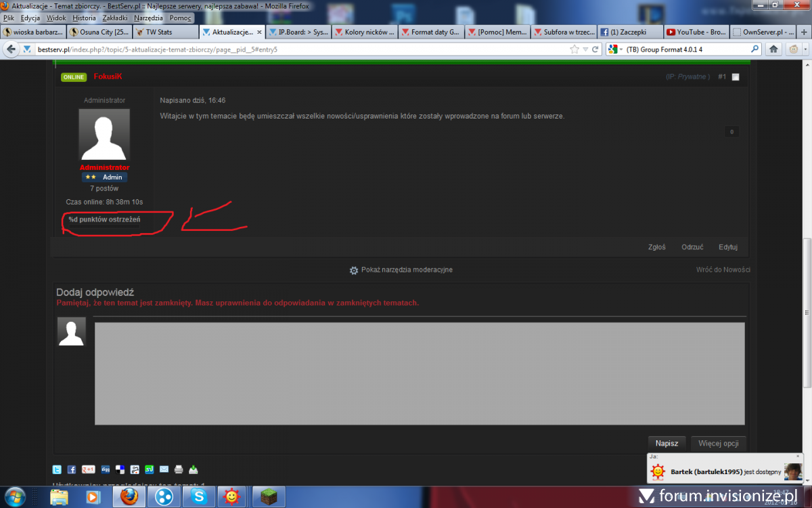Open the search engine dropdown in search bar
The height and width of the screenshot is (508, 812).
(x=615, y=49)
